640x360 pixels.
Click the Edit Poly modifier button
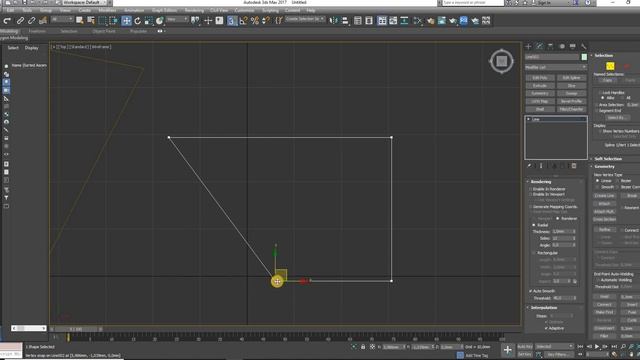click(540, 78)
